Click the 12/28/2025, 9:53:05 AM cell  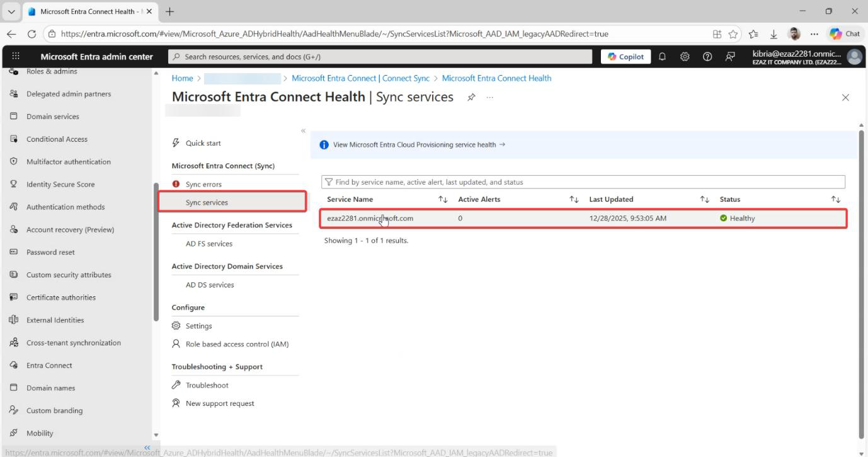pos(628,218)
